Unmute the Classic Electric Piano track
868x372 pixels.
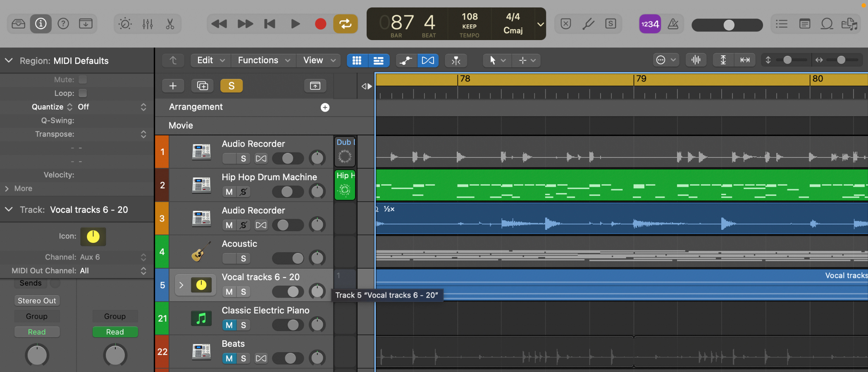tap(229, 325)
